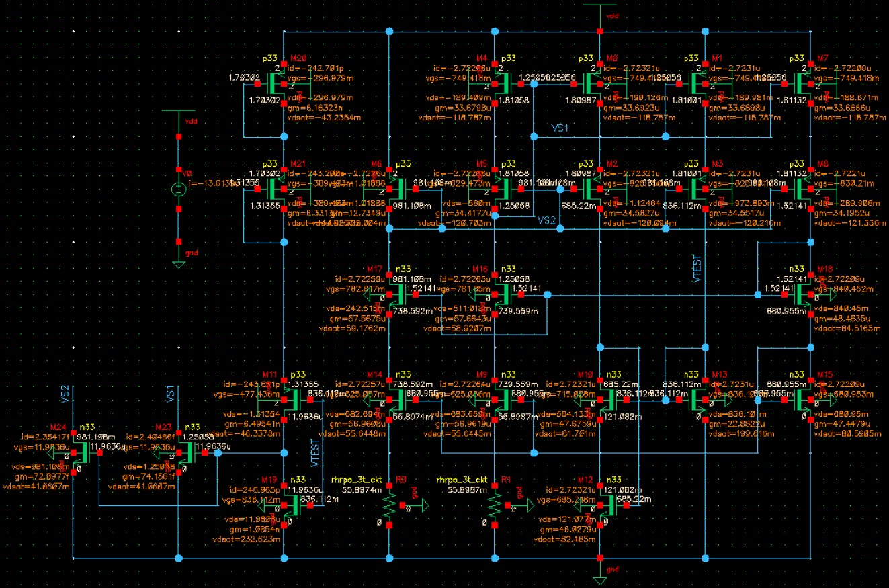Image resolution: width=889 pixels, height=588 pixels.
Task: Click the VTEST label beside M19
Action: pos(315,452)
